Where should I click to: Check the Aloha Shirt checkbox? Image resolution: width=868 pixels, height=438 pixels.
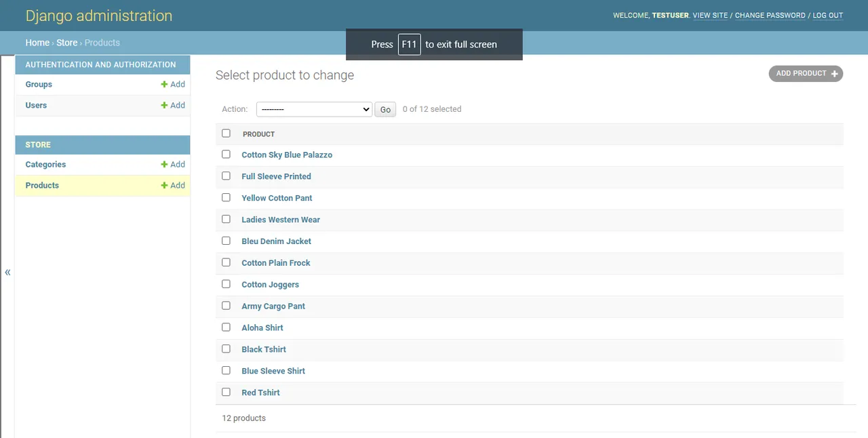tap(226, 327)
